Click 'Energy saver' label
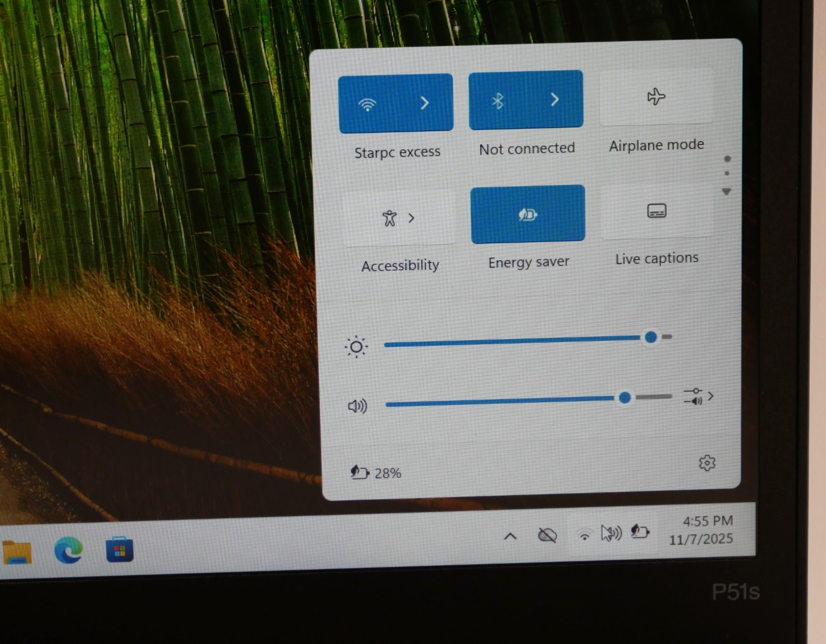This screenshot has height=644, width=826. coord(529,262)
